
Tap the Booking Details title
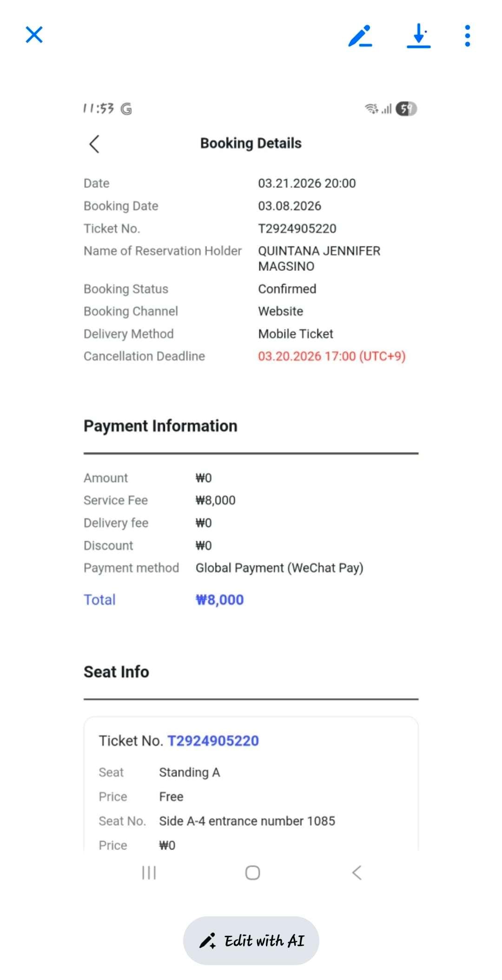pyautogui.click(x=251, y=144)
